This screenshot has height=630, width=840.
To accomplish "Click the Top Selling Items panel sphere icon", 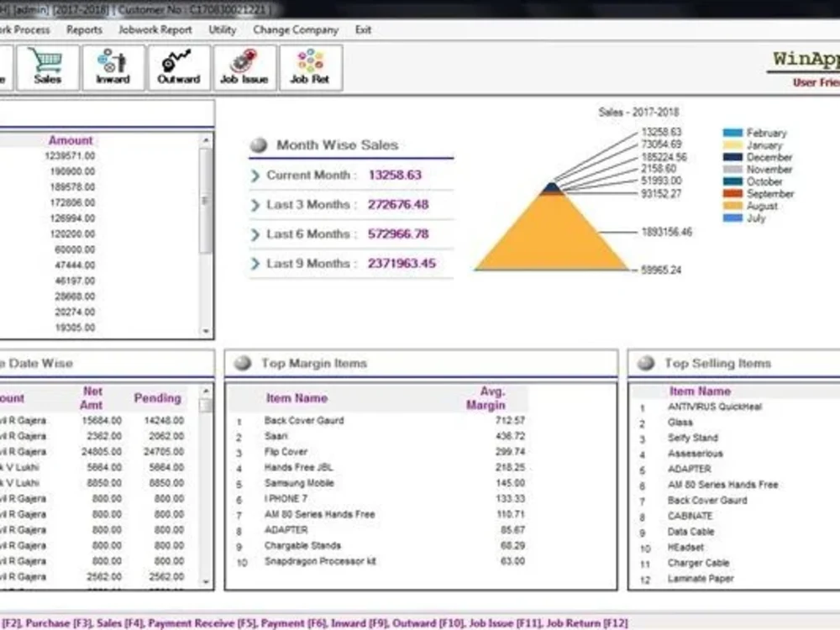I will click(x=645, y=363).
